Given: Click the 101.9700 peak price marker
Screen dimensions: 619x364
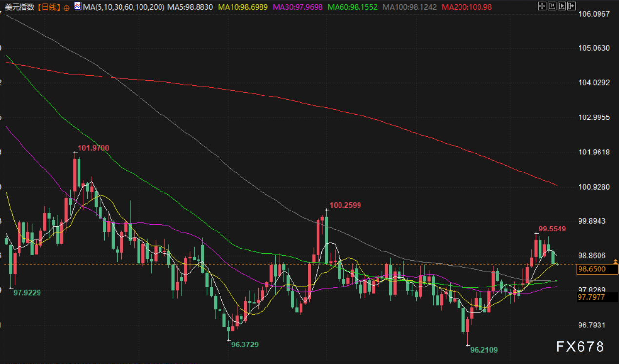Looking at the screenshot, I should pos(93,148).
